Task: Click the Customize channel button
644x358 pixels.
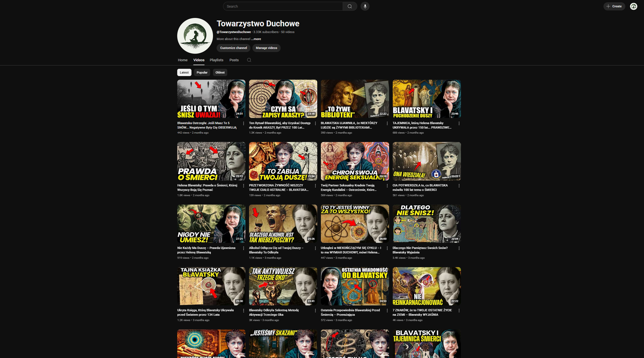Action: (x=233, y=48)
